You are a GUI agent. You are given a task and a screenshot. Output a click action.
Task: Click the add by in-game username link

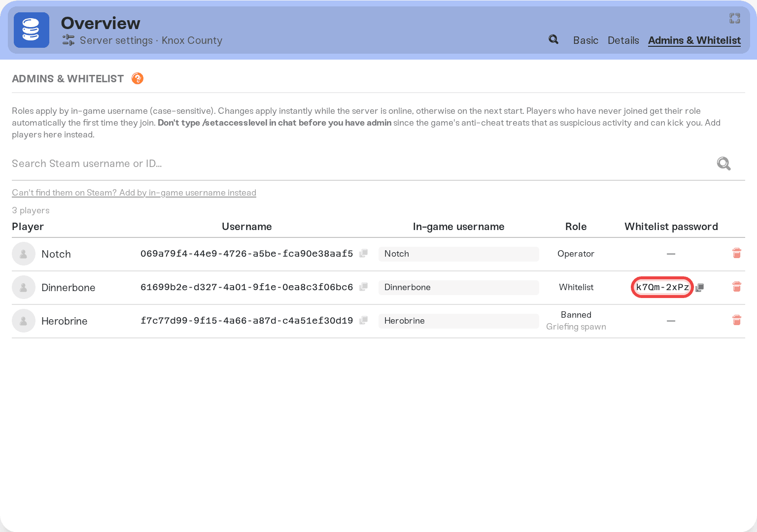coord(134,193)
